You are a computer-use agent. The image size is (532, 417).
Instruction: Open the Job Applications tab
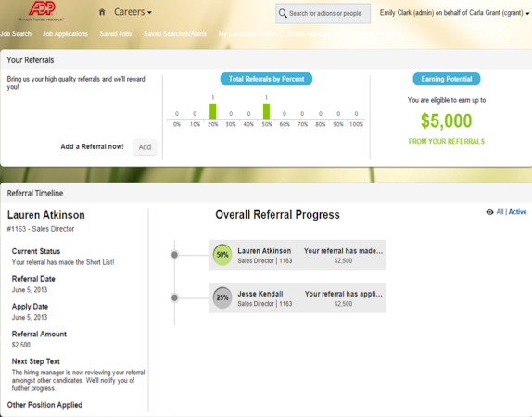tap(65, 33)
